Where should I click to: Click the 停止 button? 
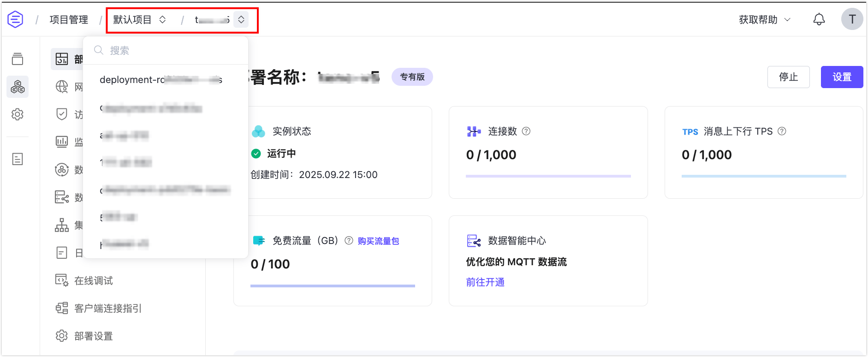[788, 77]
